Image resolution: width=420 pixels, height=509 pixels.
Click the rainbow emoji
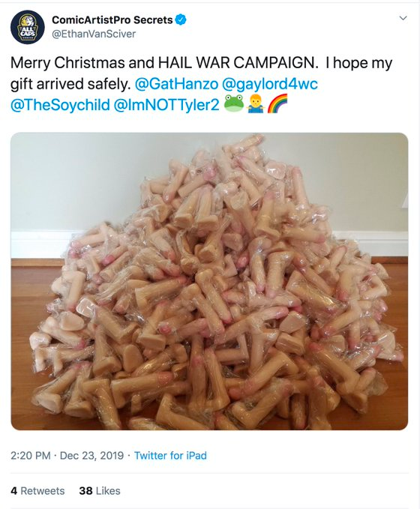[277, 103]
